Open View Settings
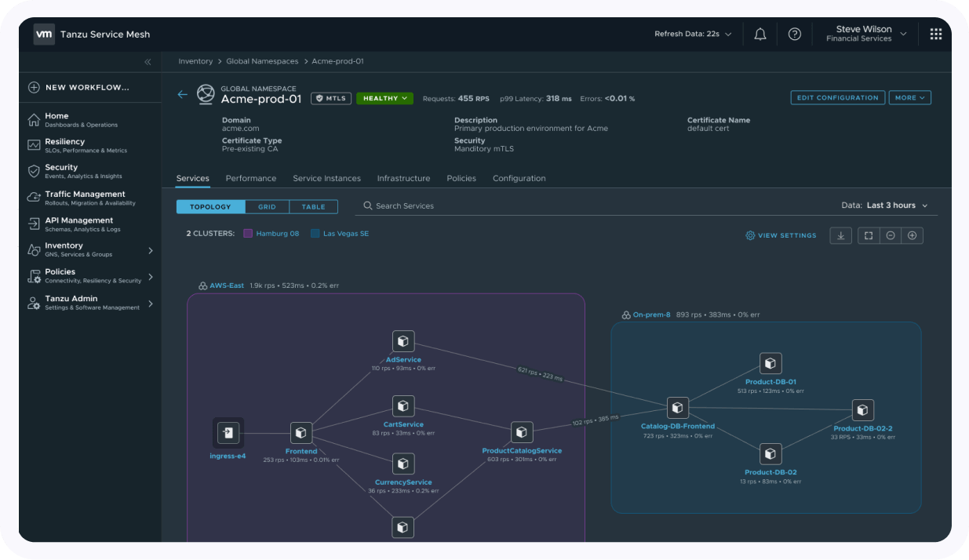This screenshot has height=560, width=969. click(x=781, y=235)
